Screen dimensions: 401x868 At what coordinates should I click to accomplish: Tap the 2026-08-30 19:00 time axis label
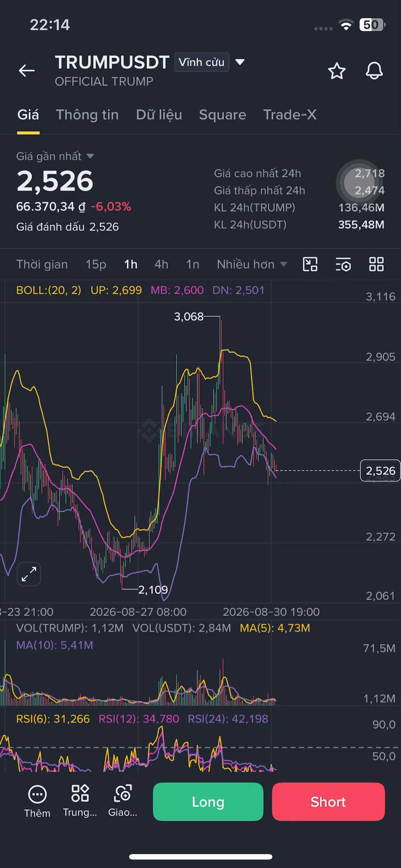(271, 612)
